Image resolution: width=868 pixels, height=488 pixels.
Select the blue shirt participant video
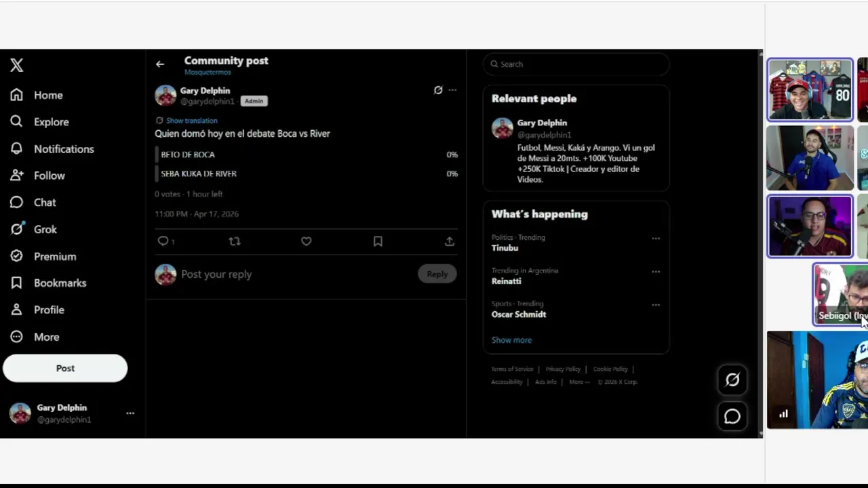pyautogui.click(x=810, y=158)
